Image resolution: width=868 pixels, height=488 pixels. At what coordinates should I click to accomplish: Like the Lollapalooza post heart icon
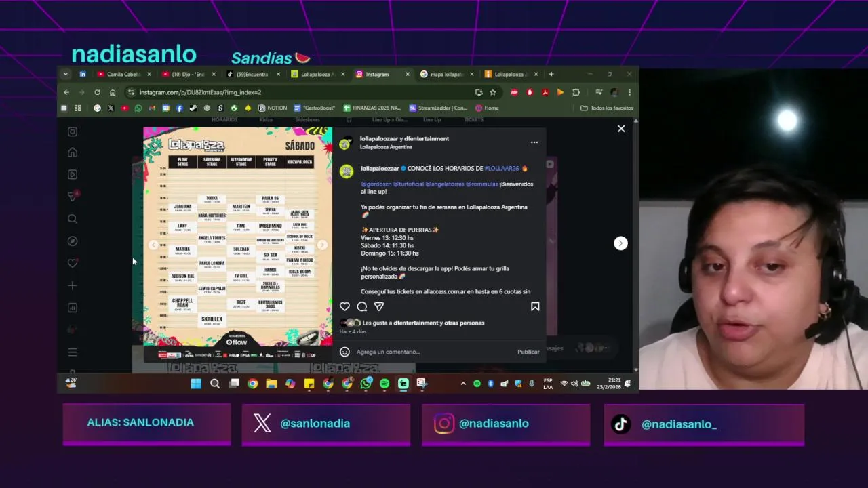[x=344, y=306]
